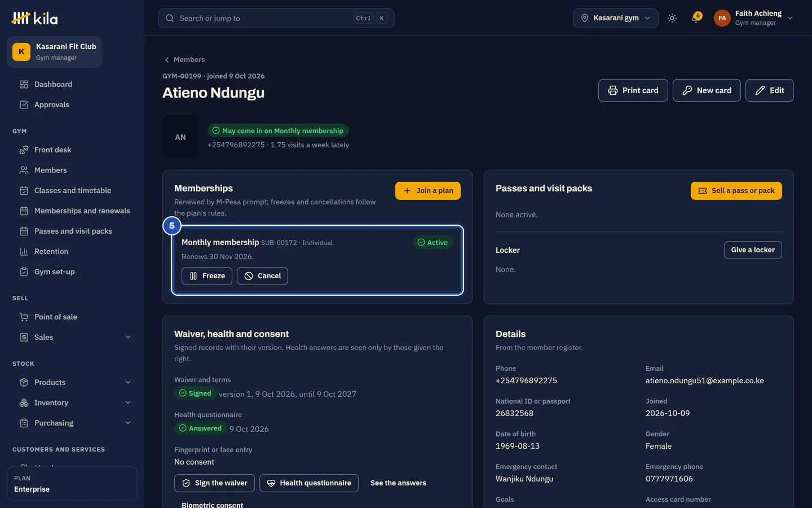Expand the Inventory section
812x508 pixels.
(72, 403)
